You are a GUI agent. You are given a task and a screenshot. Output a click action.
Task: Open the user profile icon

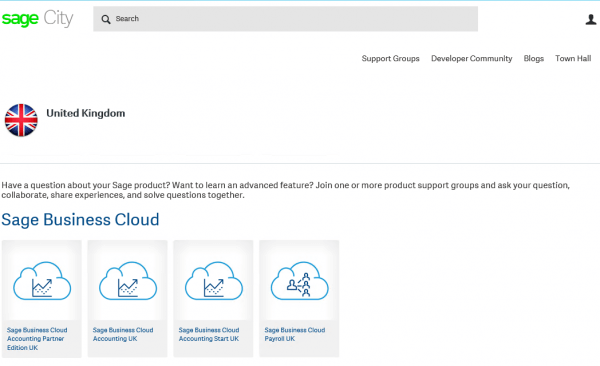tap(591, 20)
